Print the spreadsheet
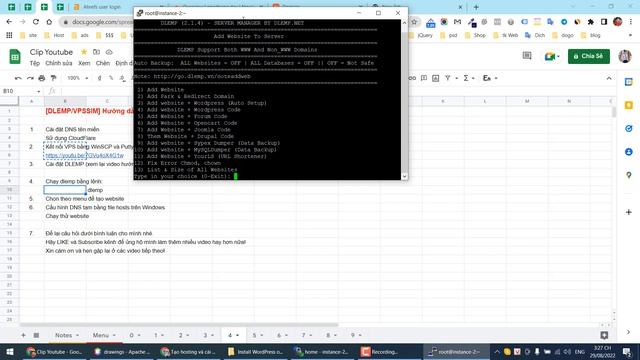The image size is (640, 360). [x=42, y=78]
